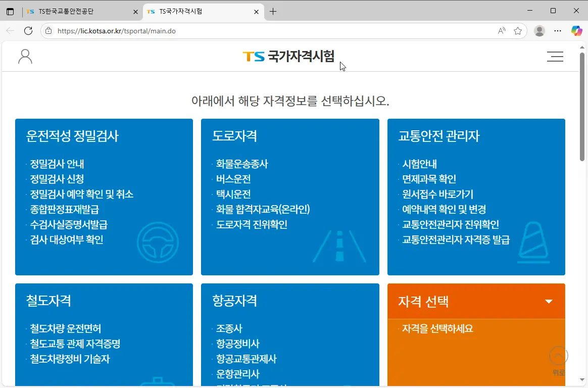This screenshot has width=588, height=388.
Task: Open the user login person icon
Action: coord(25,57)
